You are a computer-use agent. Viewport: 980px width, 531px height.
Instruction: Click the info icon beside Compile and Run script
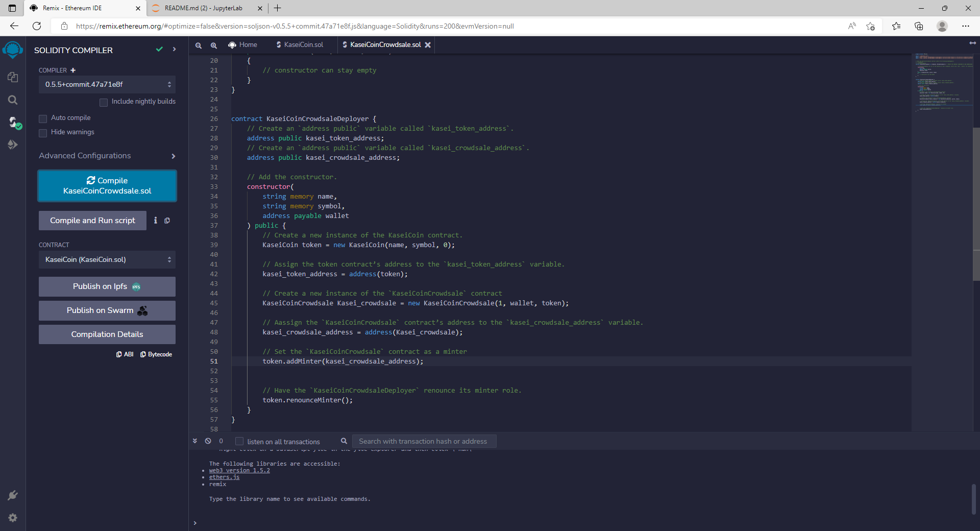[156, 221]
